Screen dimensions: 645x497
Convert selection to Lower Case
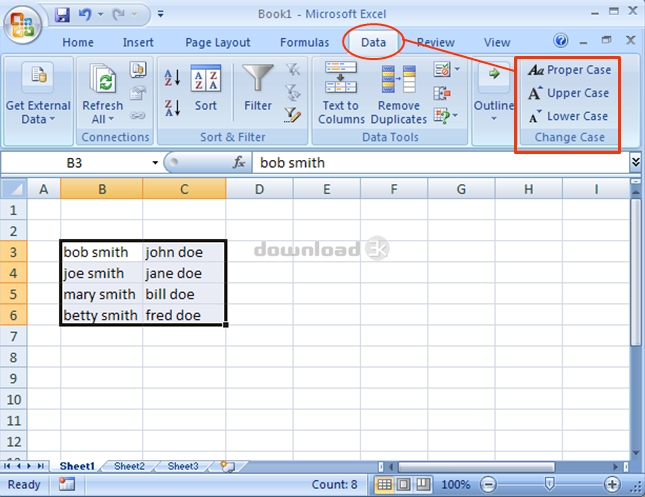568,116
